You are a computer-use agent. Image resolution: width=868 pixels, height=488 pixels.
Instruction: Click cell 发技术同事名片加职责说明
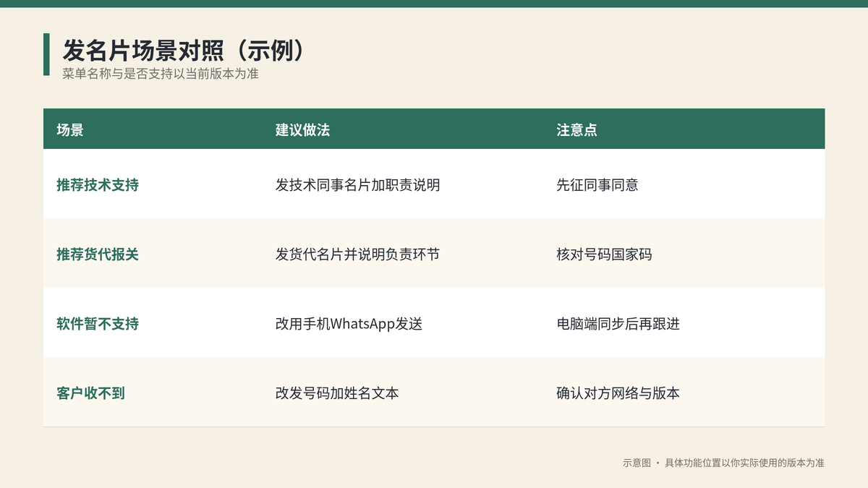357,184
